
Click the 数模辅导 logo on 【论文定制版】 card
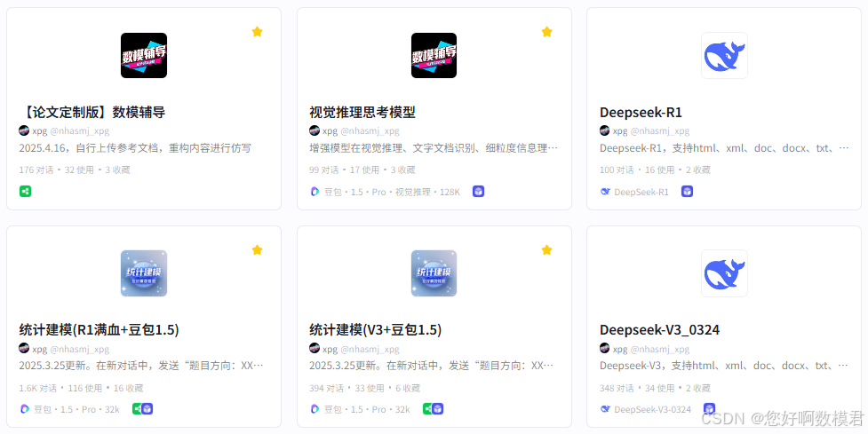click(144, 55)
